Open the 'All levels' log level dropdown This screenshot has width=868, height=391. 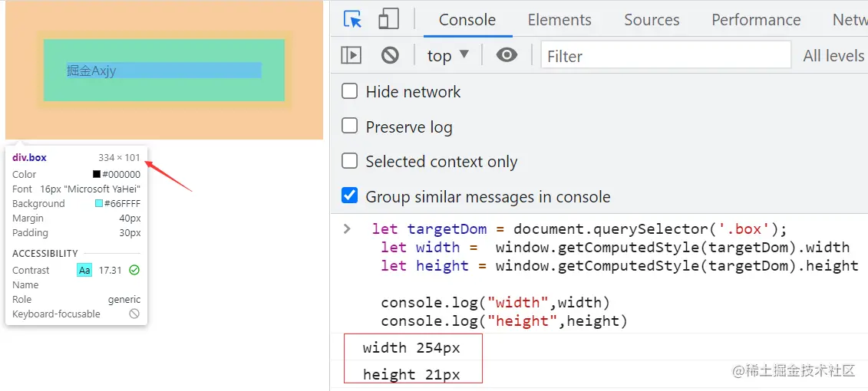click(x=835, y=55)
